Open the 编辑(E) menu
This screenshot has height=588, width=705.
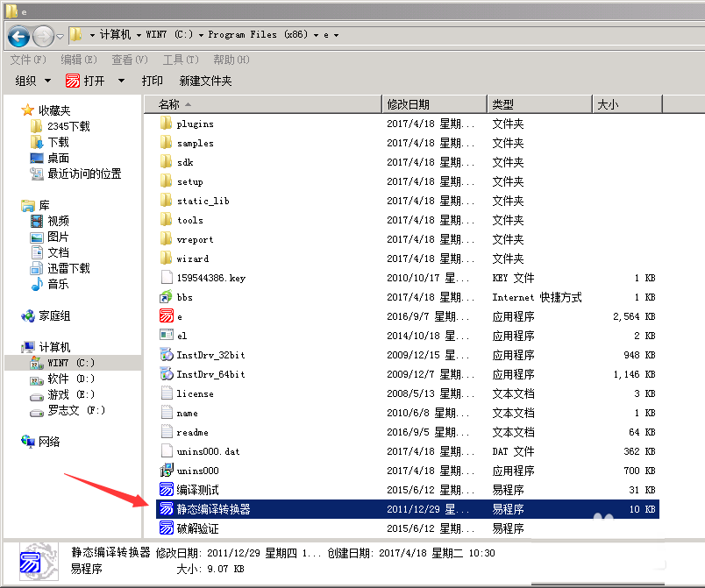[x=79, y=60]
